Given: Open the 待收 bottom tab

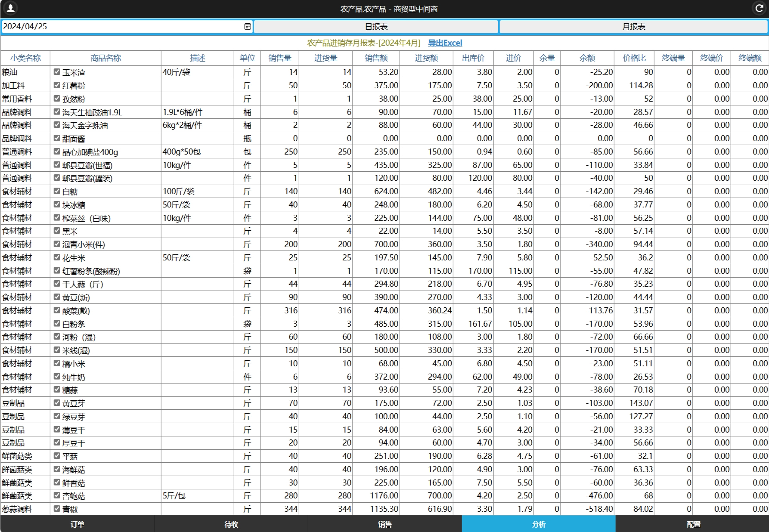Looking at the screenshot, I should (231, 524).
